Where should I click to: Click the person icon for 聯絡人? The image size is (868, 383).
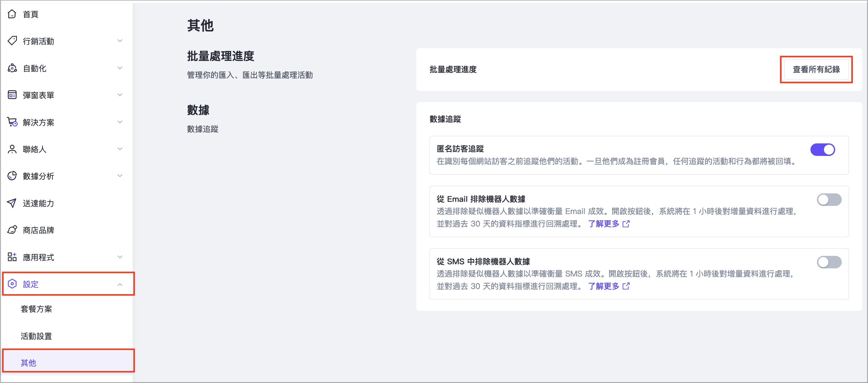(12, 149)
